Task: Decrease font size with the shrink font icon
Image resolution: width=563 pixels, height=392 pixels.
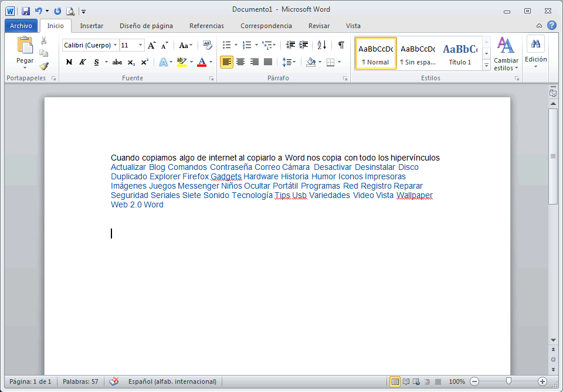Action: click(165, 45)
